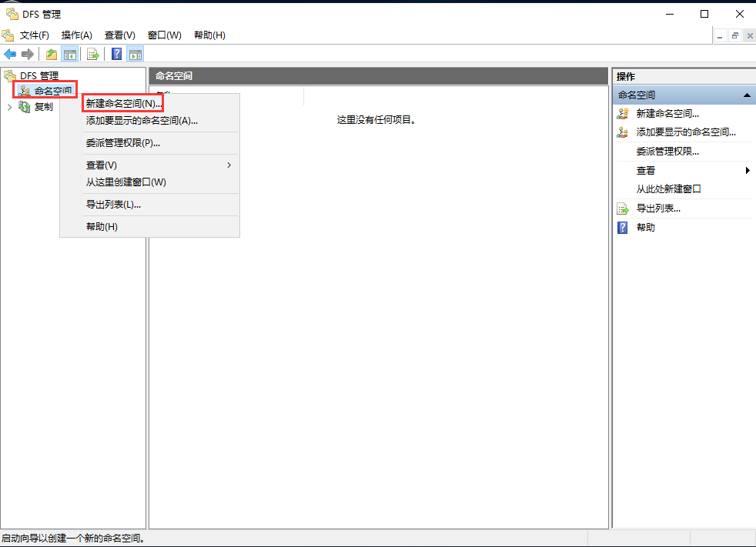Click the 添加要显示的命名空间 icon in actions pane
The height and width of the screenshot is (547, 756).
coord(623,132)
